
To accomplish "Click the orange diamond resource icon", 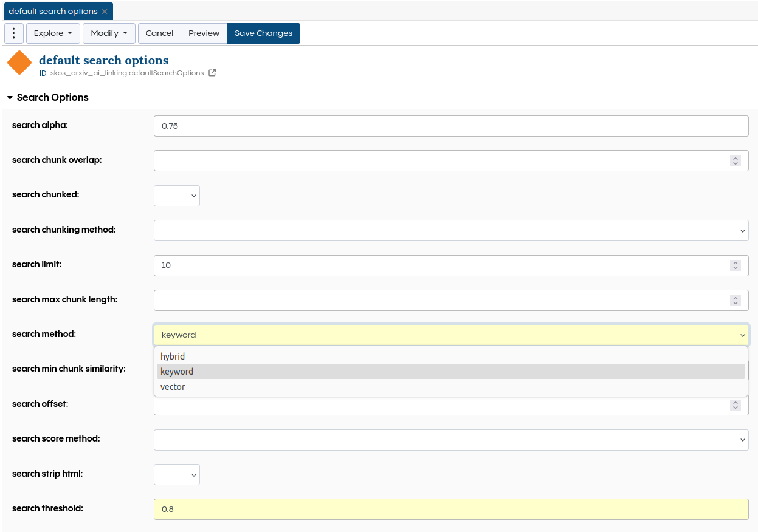I will click(x=19, y=63).
